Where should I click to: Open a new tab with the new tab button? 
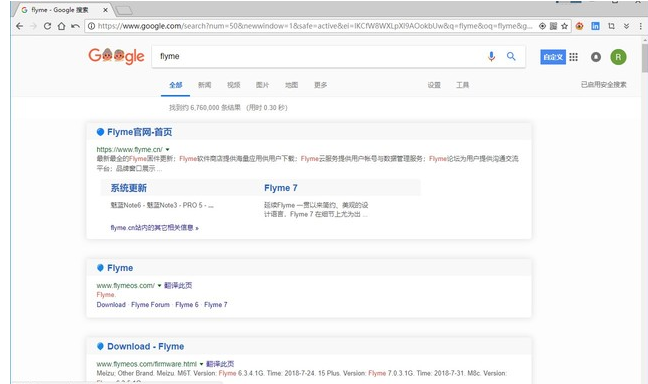coord(124,10)
